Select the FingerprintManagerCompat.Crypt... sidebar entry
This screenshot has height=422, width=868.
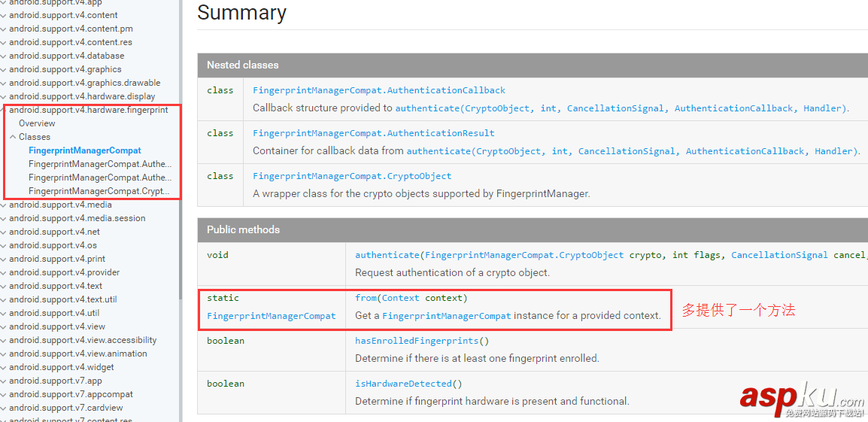click(99, 191)
